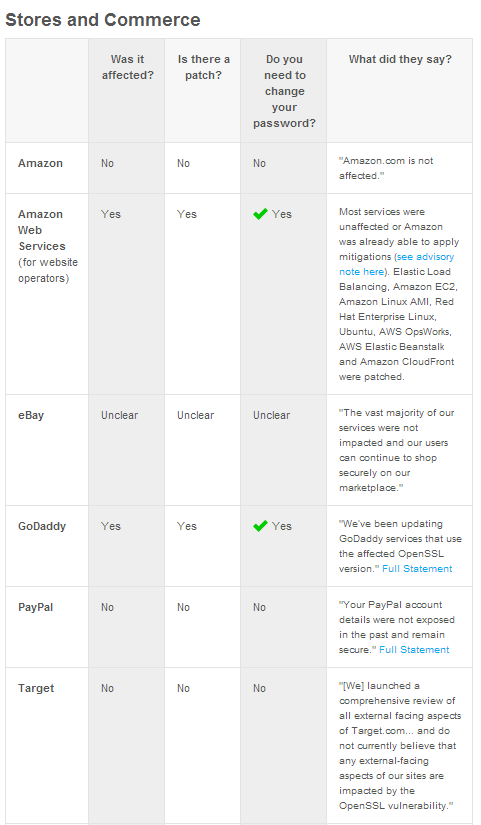Click the 'What did they say?' header

[400, 59]
